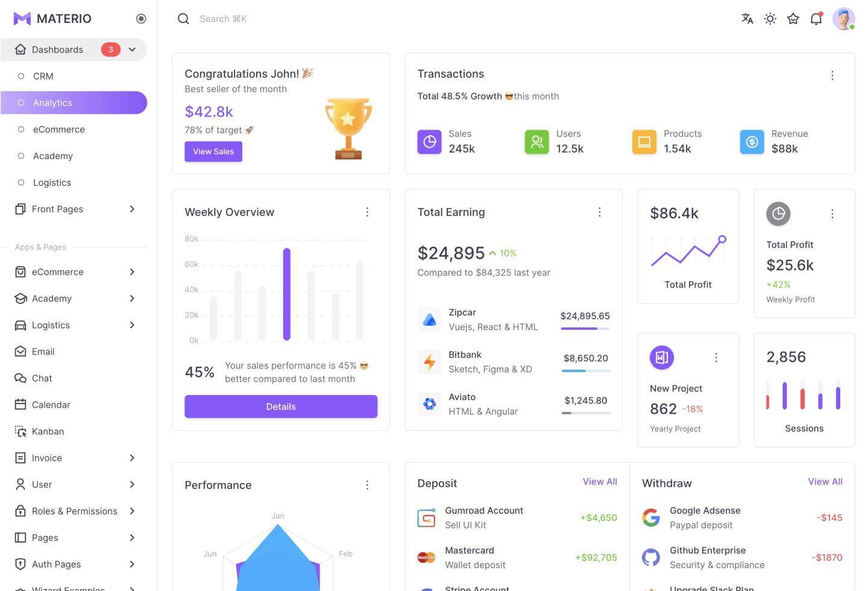
Task: Click the Revenue dollar icon
Action: (x=752, y=142)
